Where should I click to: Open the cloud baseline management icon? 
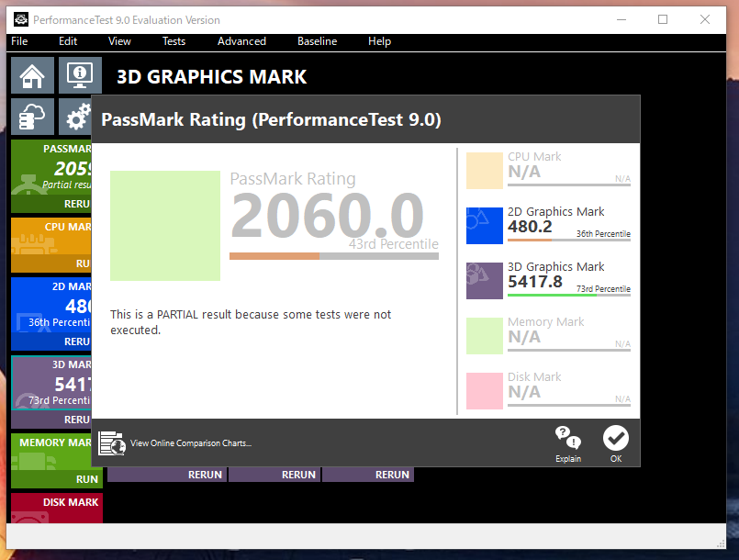pos(32,117)
